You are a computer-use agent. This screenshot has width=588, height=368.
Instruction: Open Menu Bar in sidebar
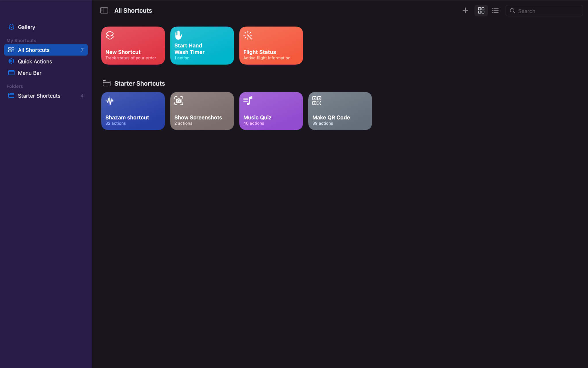coord(46,73)
